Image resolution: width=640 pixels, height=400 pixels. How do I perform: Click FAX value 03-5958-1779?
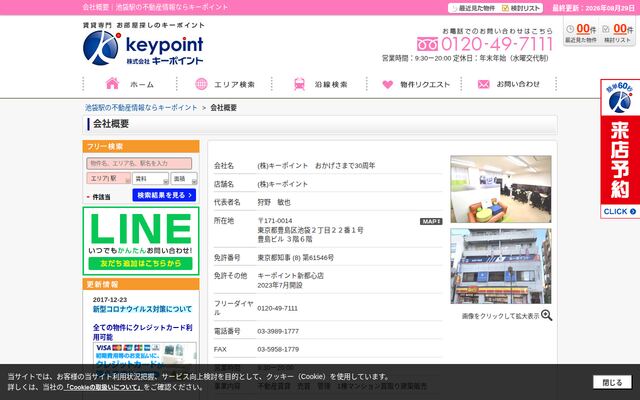pyautogui.click(x=278, y=349)
